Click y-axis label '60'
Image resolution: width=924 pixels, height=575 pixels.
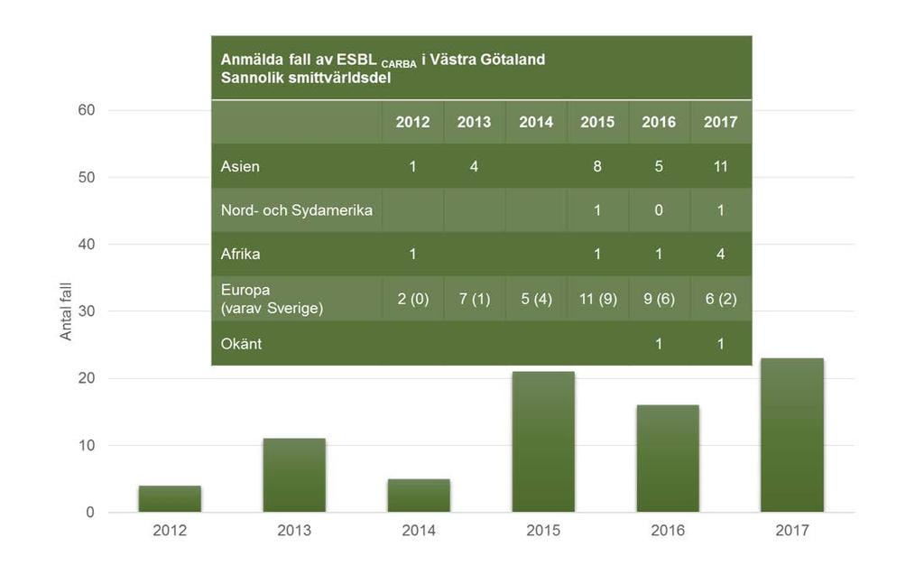(x=86, y=110)
